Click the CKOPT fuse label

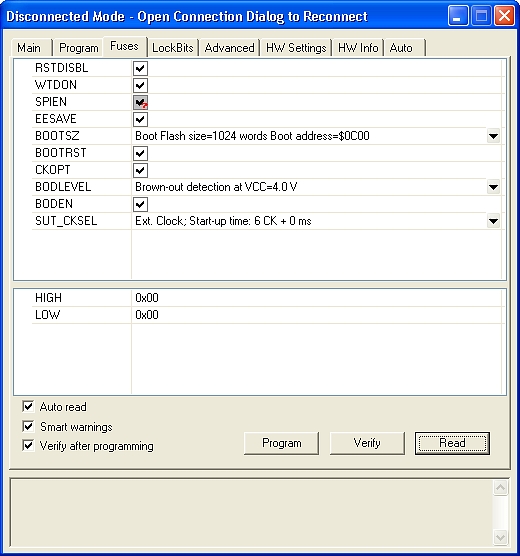pos(52,170)
